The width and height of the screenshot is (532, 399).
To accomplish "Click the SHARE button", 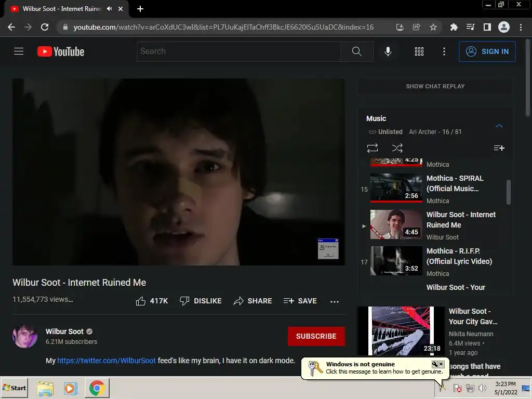I will pyautogui.click(x=253, y=301).
